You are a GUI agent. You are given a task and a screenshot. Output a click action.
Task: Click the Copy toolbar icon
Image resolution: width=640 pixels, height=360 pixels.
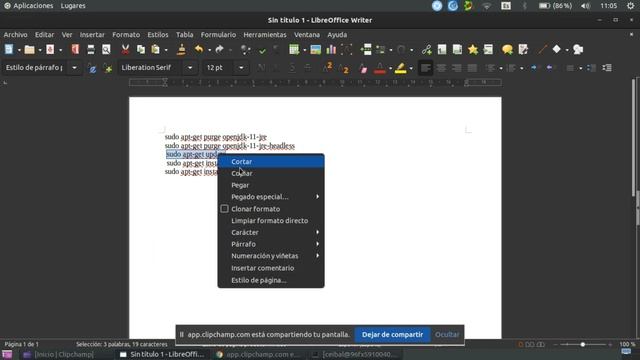pyautogui.click(x=141, y=49)
